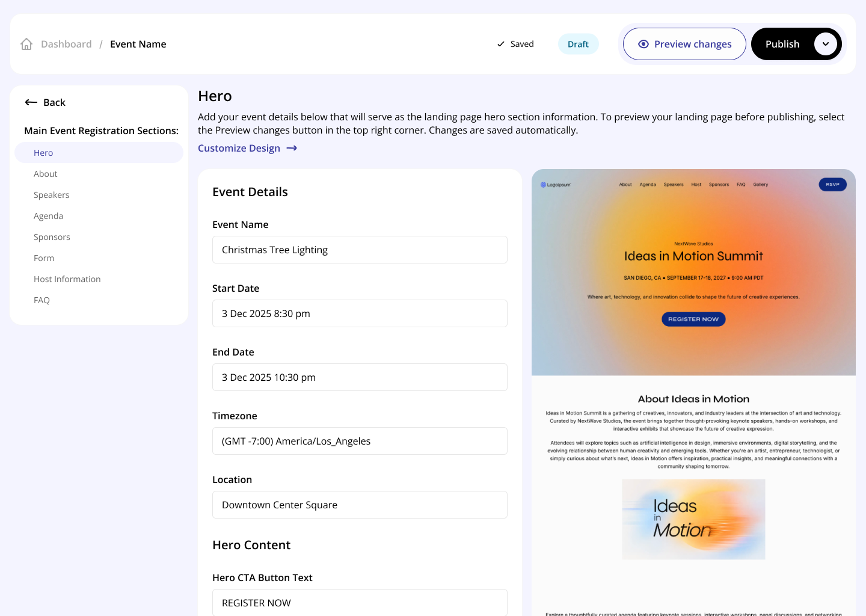Click the Ideas in Motion Summit title
The image size is (866, 616).
point(693,256)
